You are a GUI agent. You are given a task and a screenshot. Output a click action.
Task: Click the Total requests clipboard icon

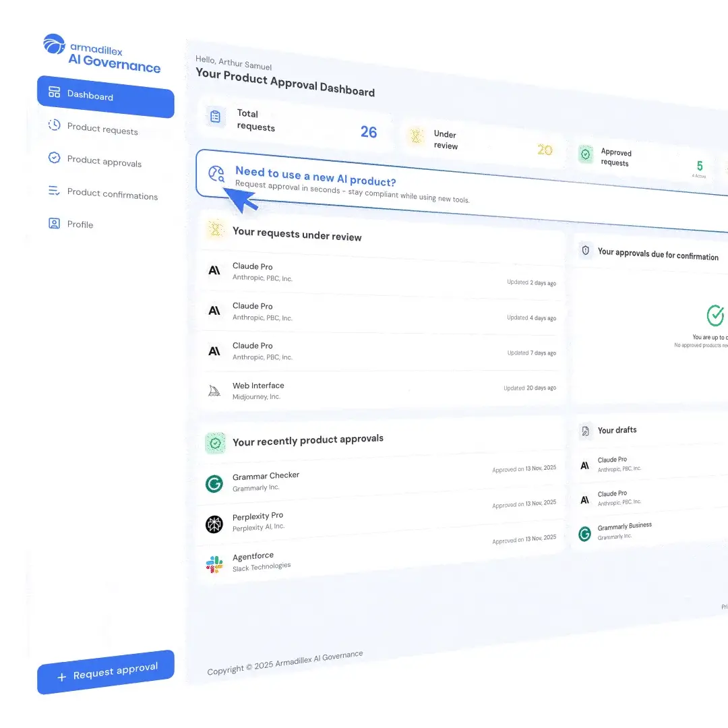tap(215, 117)
